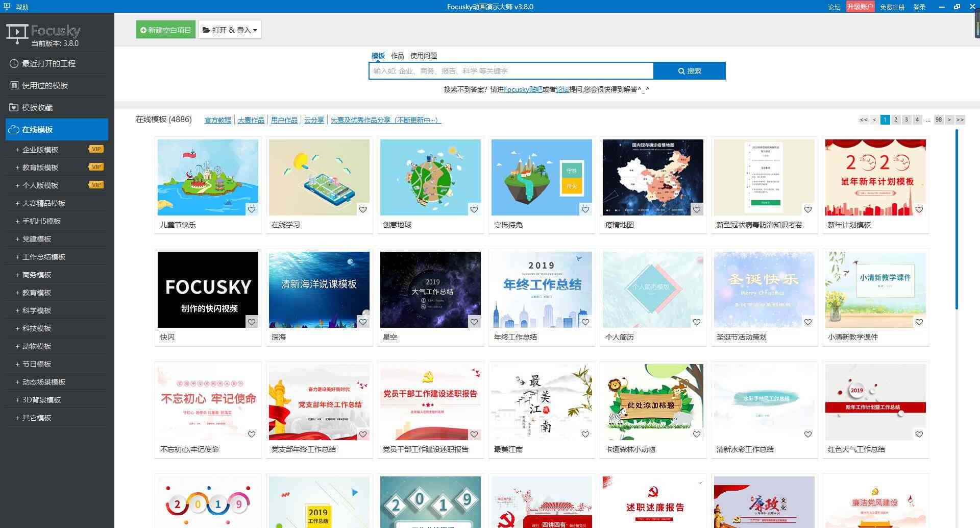
Task: Open 模板收藏 template favorites
Action: tap(57, 107)
